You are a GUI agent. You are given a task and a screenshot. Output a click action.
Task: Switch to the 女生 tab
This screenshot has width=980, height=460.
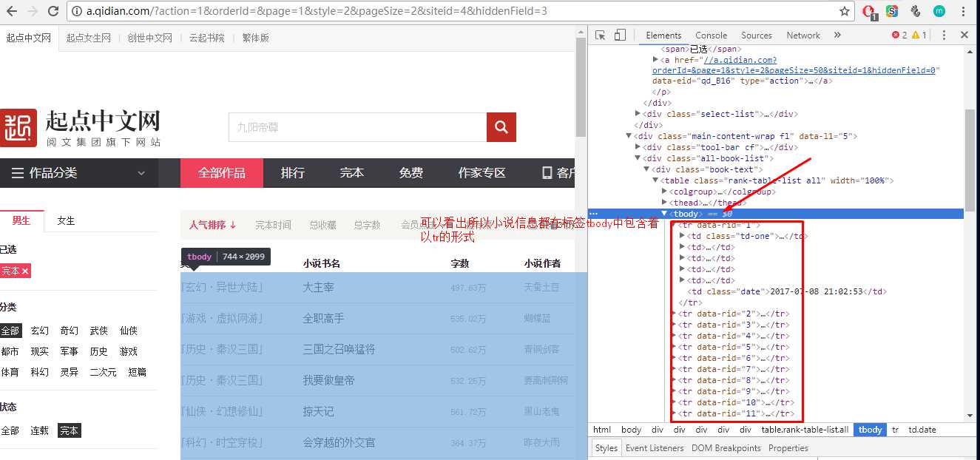66,220
